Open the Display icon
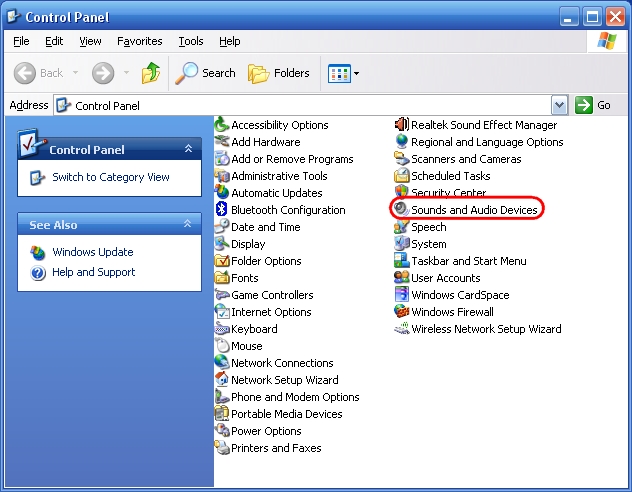 click(222, 244)
